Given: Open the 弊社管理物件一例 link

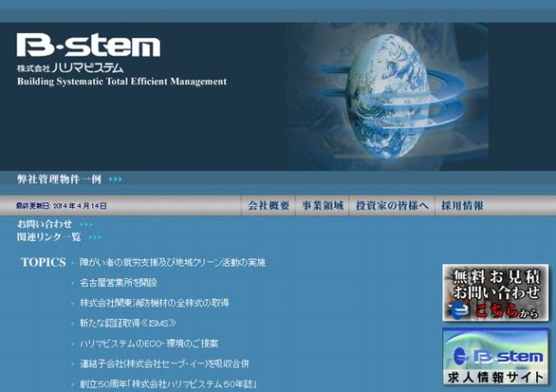Looking at the screenshot, I should [x=59, y=179].
